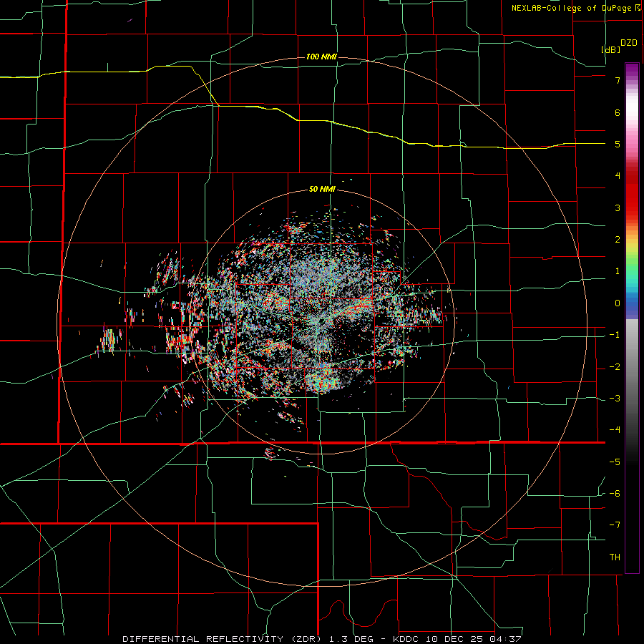Click the 1 value on color scale
Image resolution: width=644 pixels, height=644 pixels.
[618, 271]
